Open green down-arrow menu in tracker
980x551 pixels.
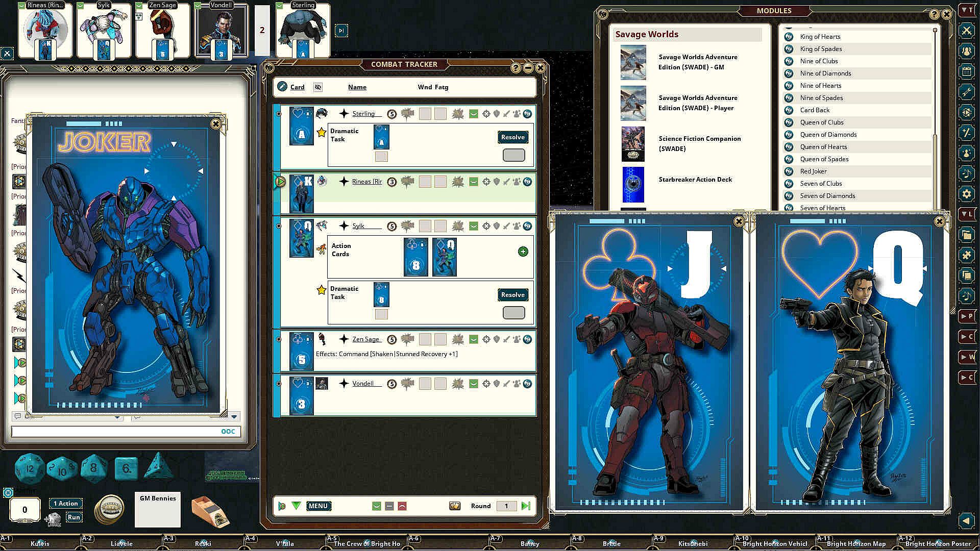296,506
